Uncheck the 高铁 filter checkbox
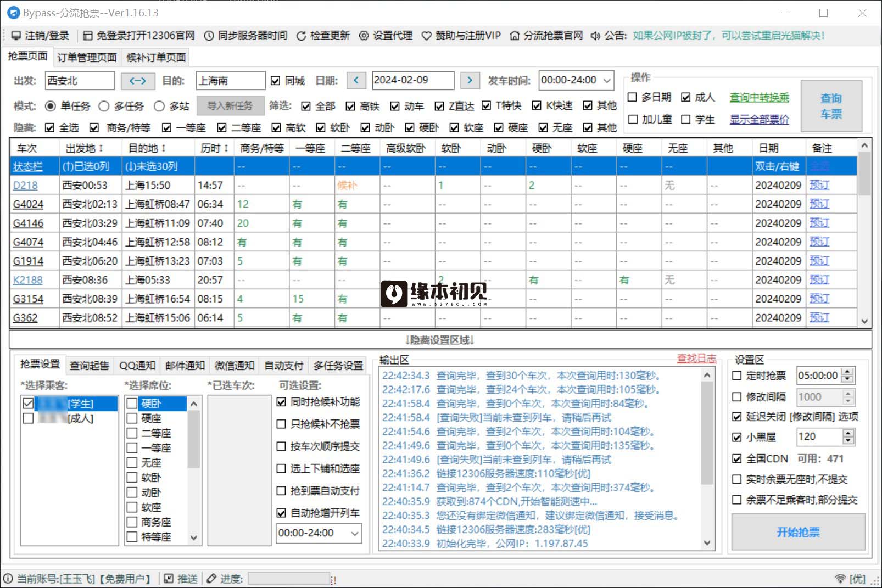This screenshot has width=882, height=588. point(350,106)
